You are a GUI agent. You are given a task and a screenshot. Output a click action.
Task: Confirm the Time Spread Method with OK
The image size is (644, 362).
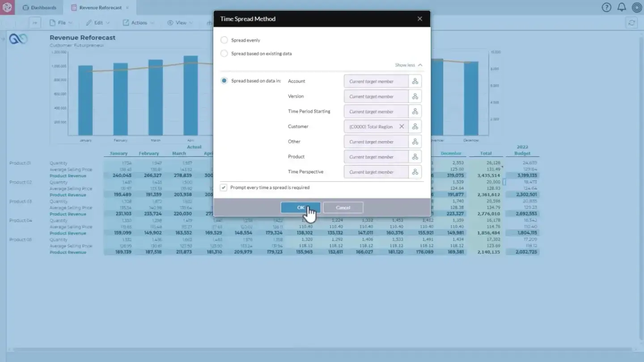300,207
